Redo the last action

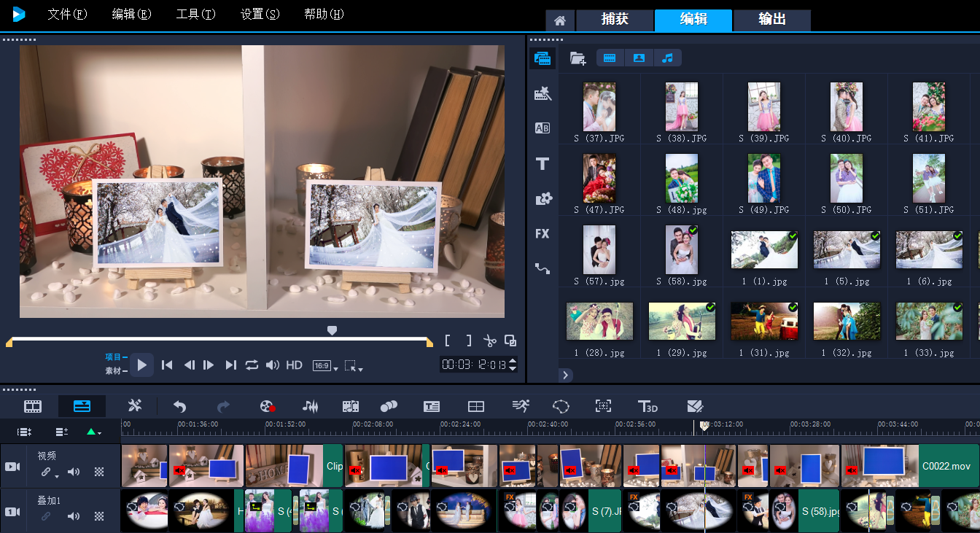point(224,406)
